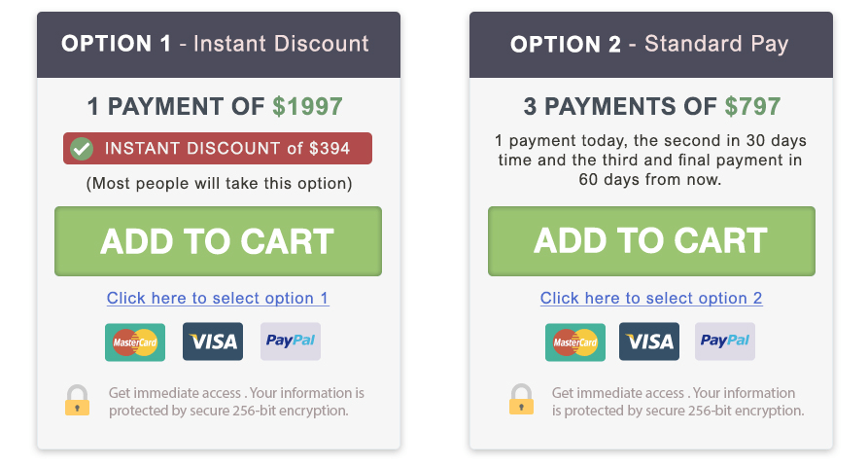Click the padlock icon in Option 1 card

(x=77, y=400)
